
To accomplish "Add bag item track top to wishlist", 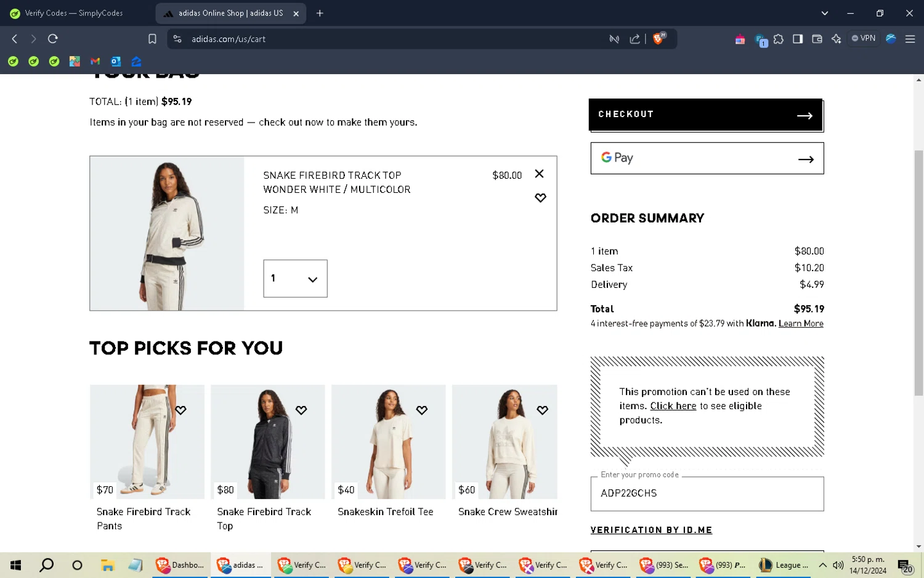I will (540, 198).
